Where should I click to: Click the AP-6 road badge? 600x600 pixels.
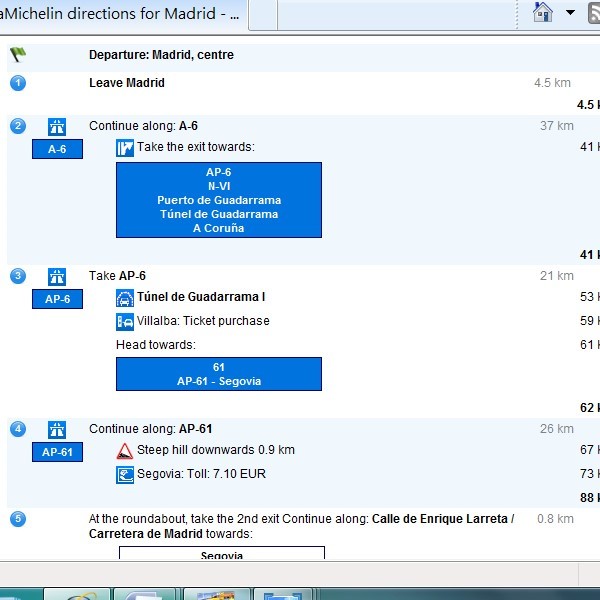pos(57,299)
